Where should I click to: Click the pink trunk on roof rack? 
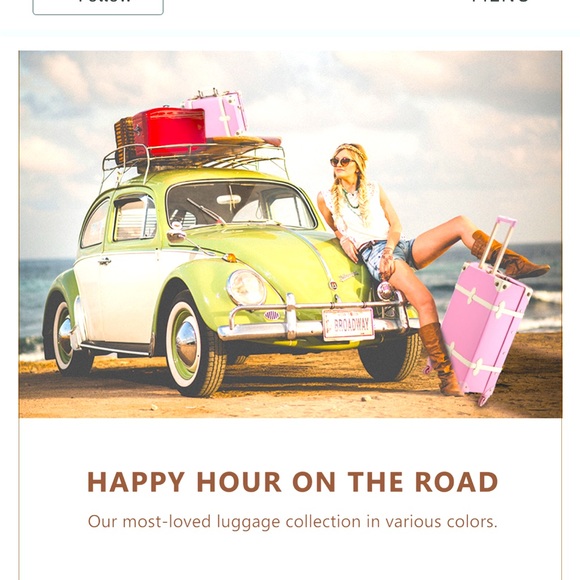(x=218, y=114)
